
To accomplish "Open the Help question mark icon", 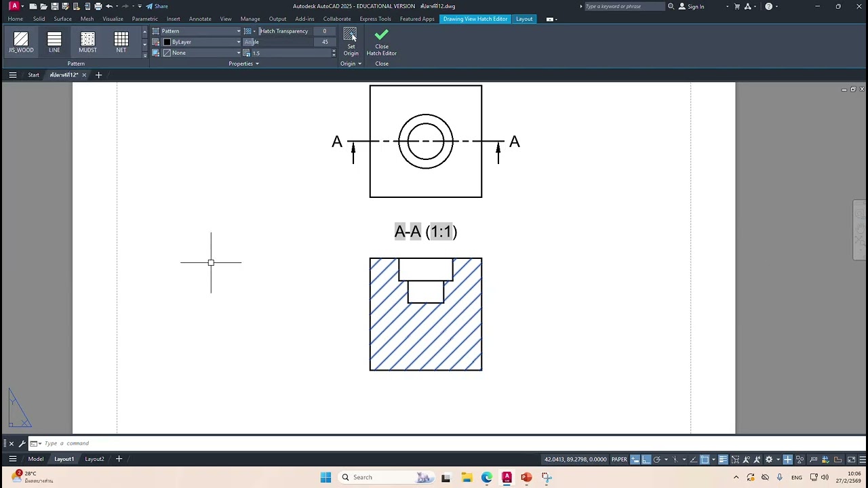I will point(768,6).
